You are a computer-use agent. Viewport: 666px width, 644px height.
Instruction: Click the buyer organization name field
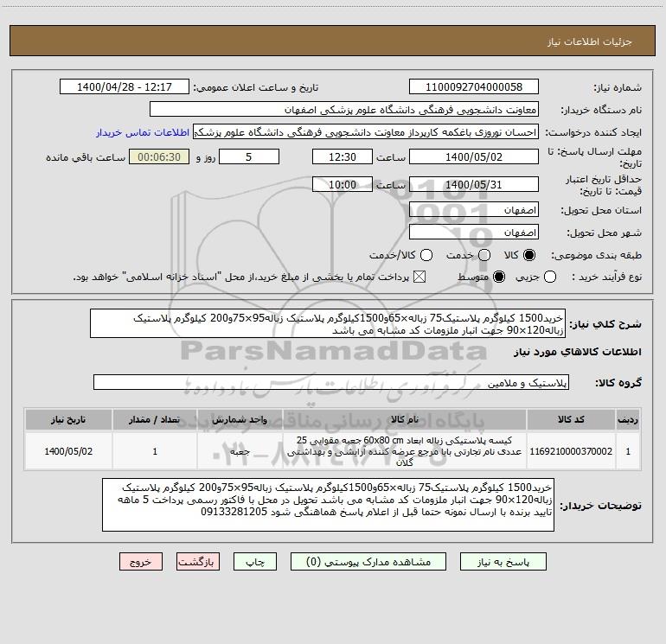point(344,109)
